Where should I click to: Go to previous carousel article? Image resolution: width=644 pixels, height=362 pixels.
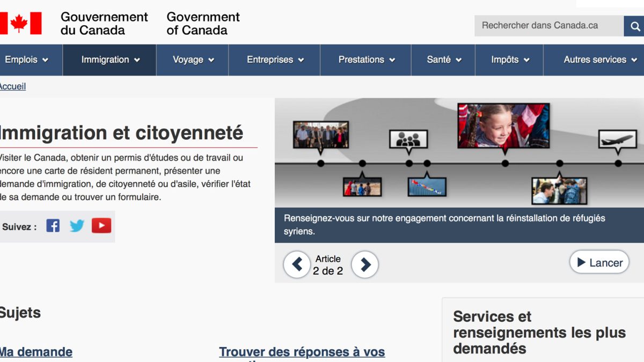click(297, 264)
